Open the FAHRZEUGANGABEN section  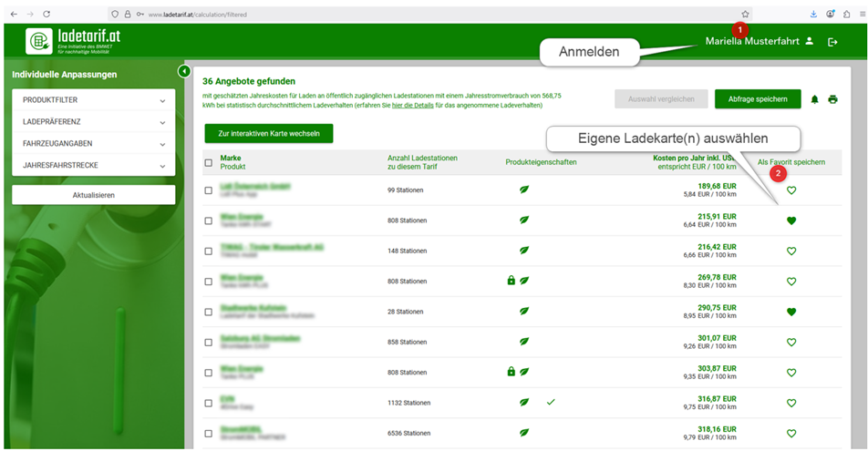[93, 144]
